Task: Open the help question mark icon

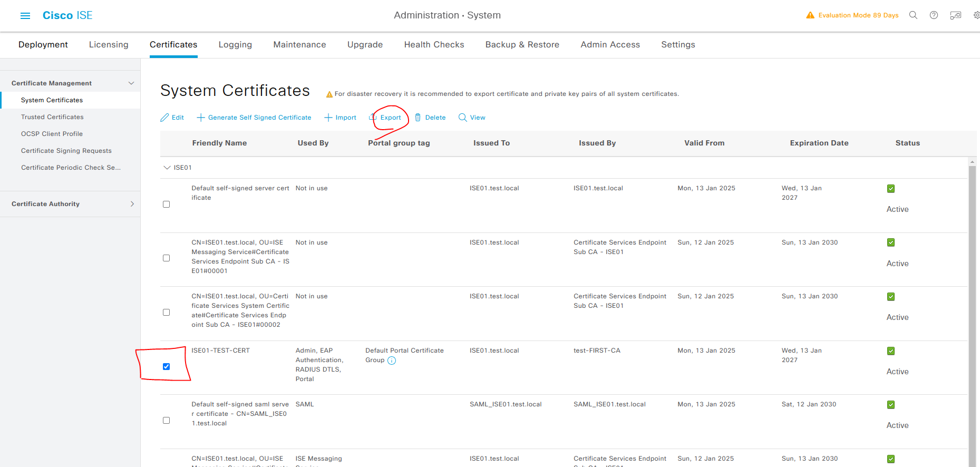Action: pyautogui.click(x=934, y=15)
